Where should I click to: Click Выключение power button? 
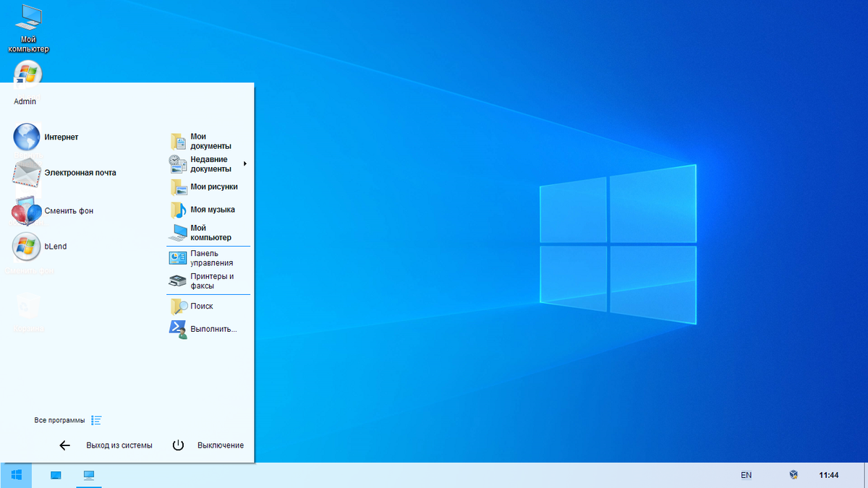pyautogui.click(x=208, y=445)
